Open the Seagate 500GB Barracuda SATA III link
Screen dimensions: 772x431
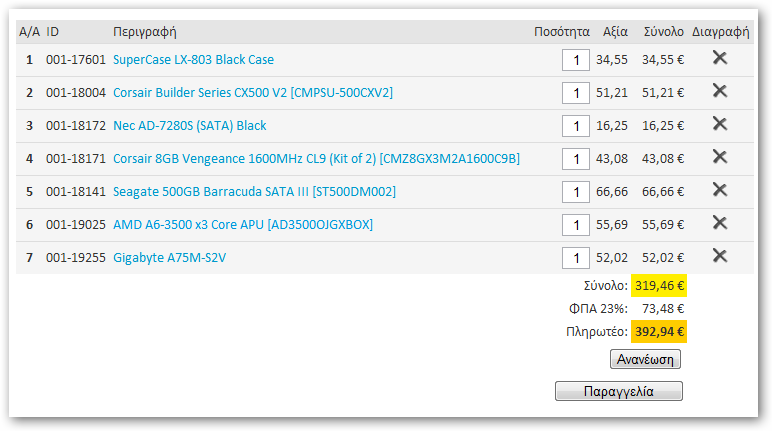point(255,192)
